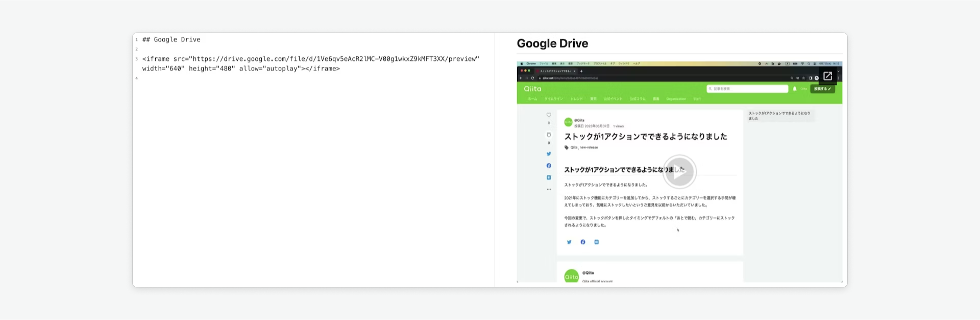The image size is (980, 320).
Task: Click the browser reload icon in the video
Action: click(532, 78)
